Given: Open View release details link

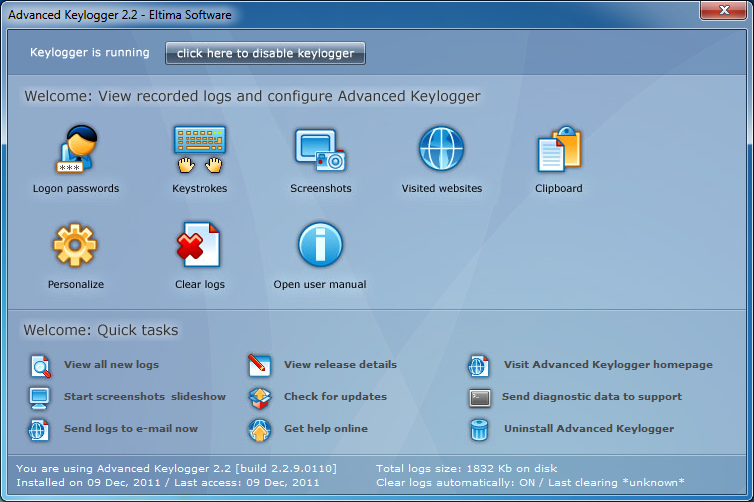Looking at the screenshot, I should point(340,365).
